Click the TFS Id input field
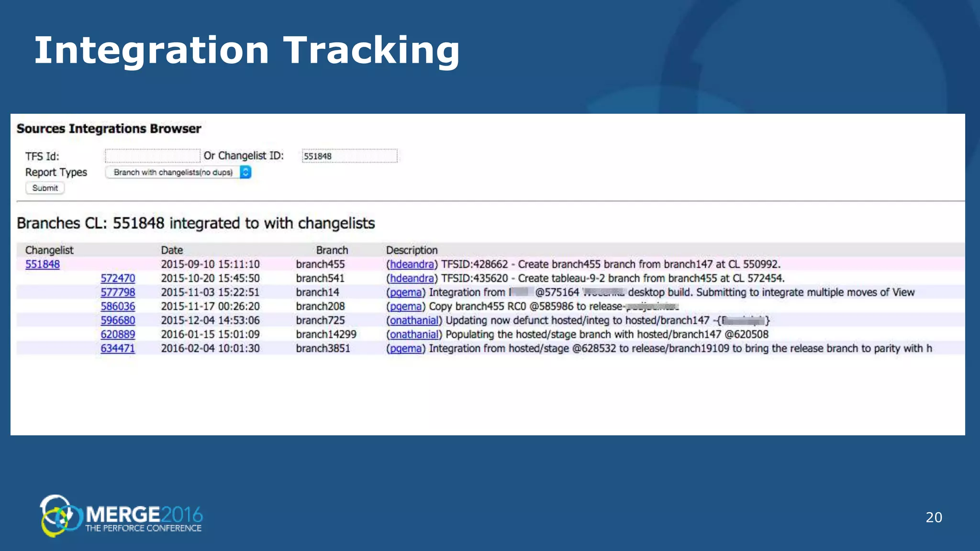 tap(153, 156)
